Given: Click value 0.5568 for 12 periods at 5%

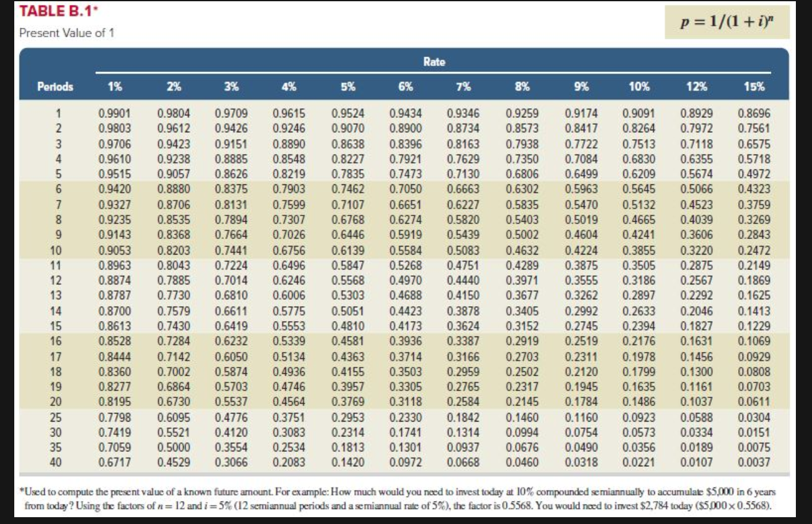Looking at the screenshot, I should click(x=347, y=280).
